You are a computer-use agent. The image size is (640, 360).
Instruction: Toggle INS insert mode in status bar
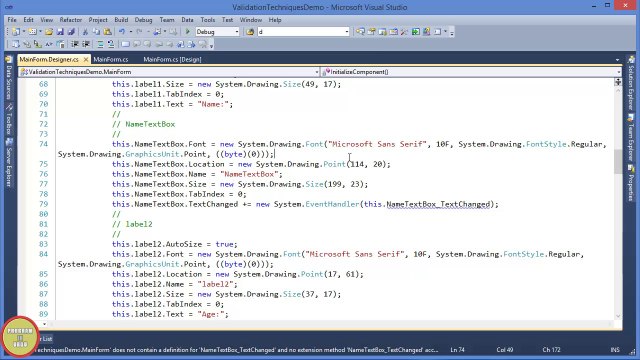[615, 350]
